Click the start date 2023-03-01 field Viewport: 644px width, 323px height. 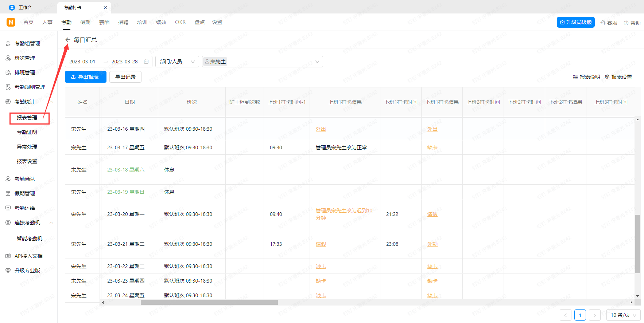(82, 62)
